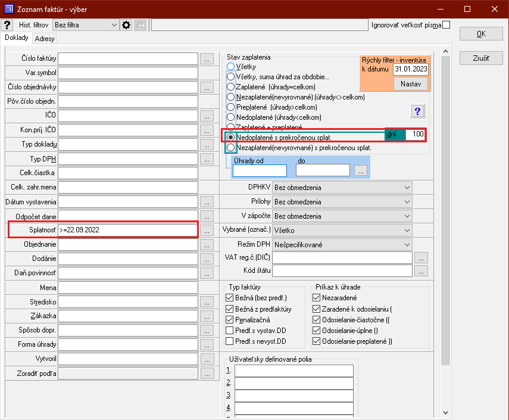This screenshot has width=509, height=420.
Task: Click the blue question mark help button
Action: tap(417, 111)
